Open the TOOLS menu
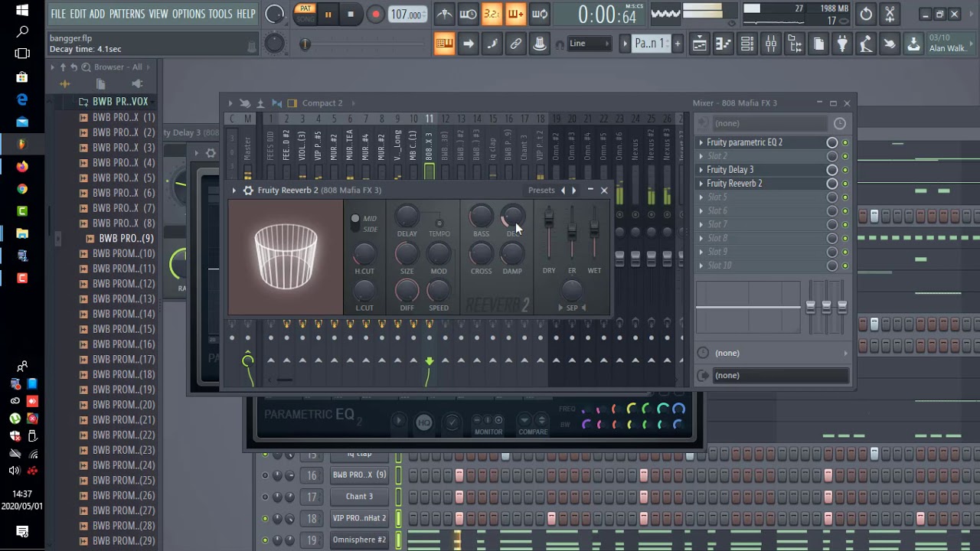This screenshot has width=980, height=551. click(220, 14)
